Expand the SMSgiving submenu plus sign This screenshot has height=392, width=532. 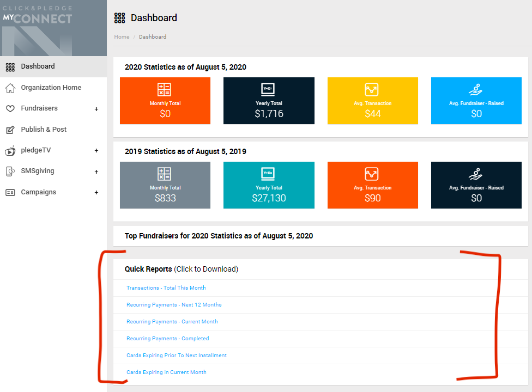pyautogui.click(x=96, y=171)
